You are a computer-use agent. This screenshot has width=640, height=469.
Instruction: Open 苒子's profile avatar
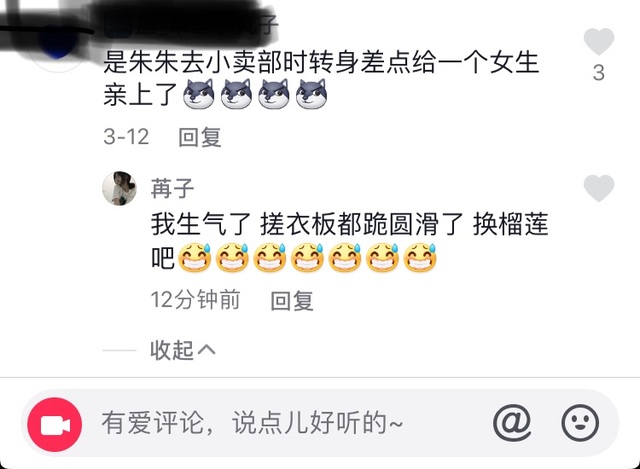click(119, 188)
